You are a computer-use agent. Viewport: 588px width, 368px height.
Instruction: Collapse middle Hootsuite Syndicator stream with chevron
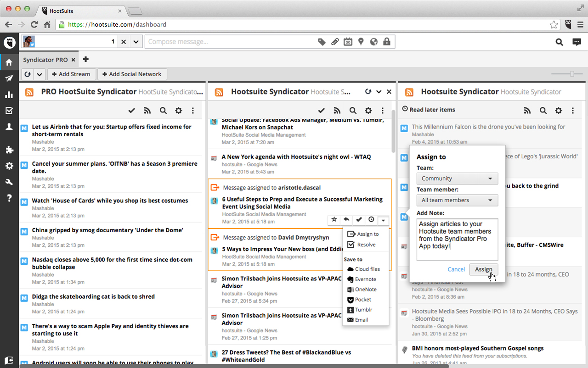(x=379, y=92)
